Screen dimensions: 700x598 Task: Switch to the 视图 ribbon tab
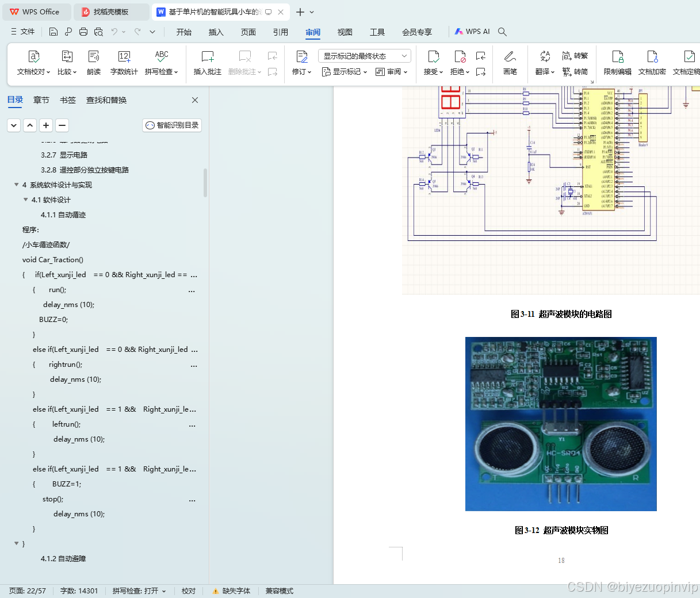point(345,32)
